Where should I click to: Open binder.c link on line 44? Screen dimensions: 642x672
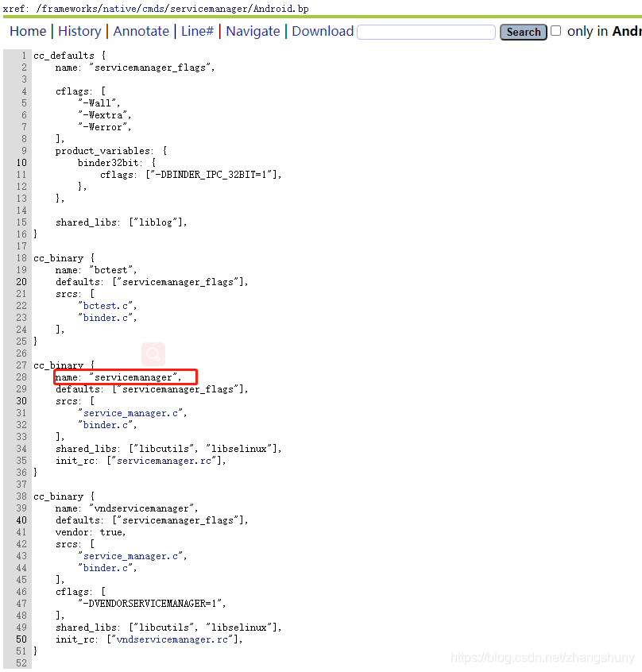(x=106, y=568)
